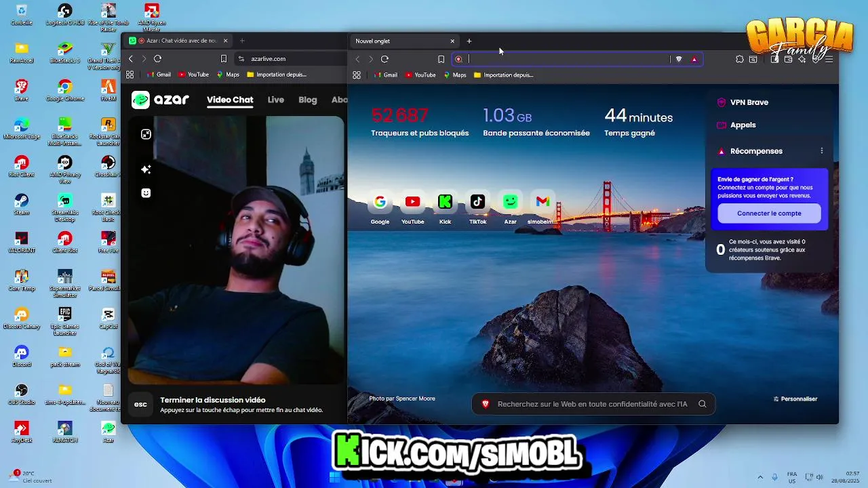
Task: Open the Azar sparkle effects icon
Action: coord(146,169)
